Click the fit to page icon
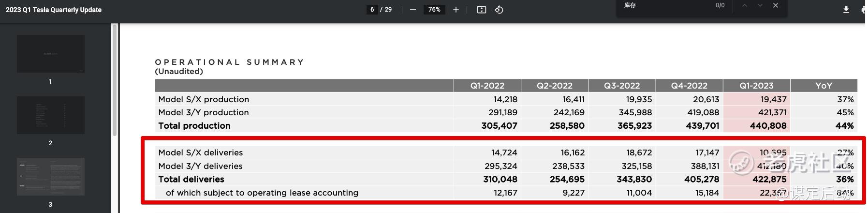The height and width of the screenshot is (213, 868). click(481, 10)
